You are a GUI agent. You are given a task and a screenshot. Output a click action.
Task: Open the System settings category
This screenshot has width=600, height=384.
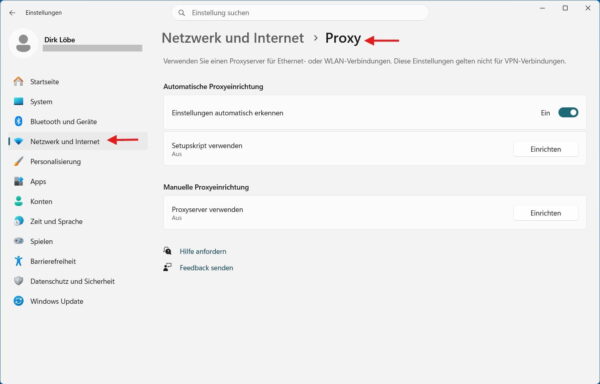(78, 101)
